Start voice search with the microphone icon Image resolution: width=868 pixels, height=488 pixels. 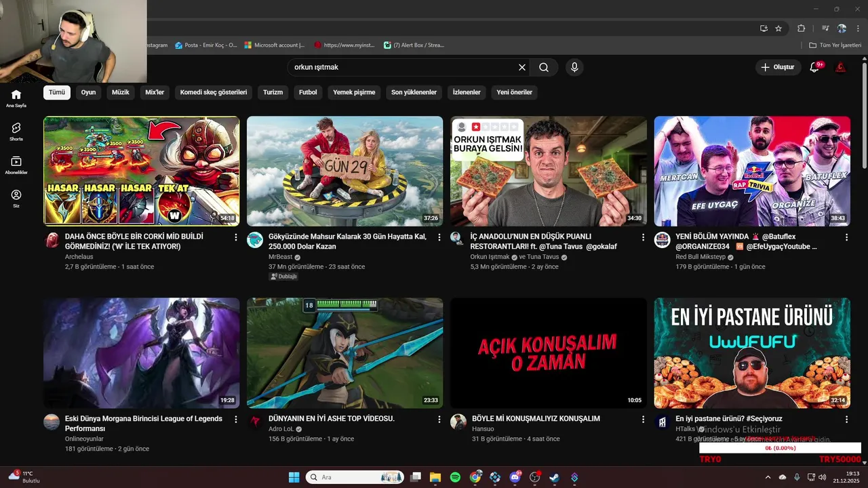click(x=574, y=67)
